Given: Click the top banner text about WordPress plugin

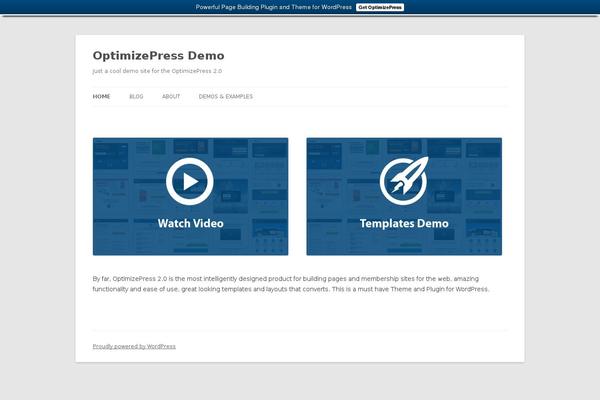Looking at the screenshot, I should (274, 7).
